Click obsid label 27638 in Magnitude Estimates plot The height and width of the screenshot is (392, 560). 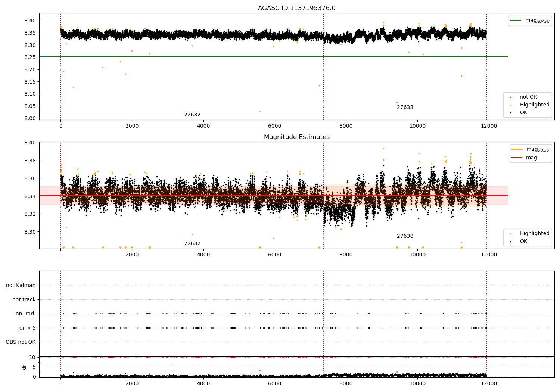click(x=405, y=236)
